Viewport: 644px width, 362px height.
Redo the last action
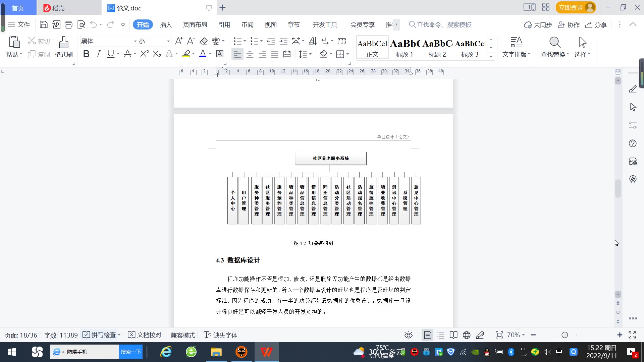[x=110, y=24]
